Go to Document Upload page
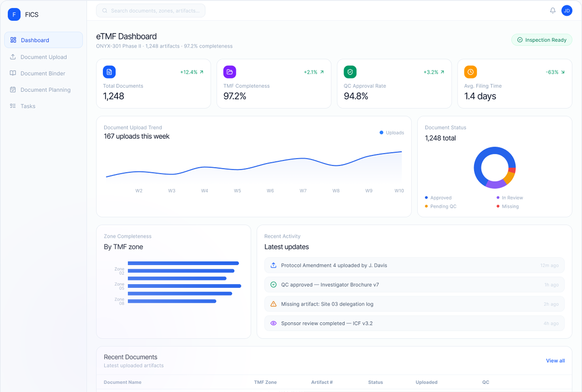This screenshot has width=582, height=392. coord(43,57)
